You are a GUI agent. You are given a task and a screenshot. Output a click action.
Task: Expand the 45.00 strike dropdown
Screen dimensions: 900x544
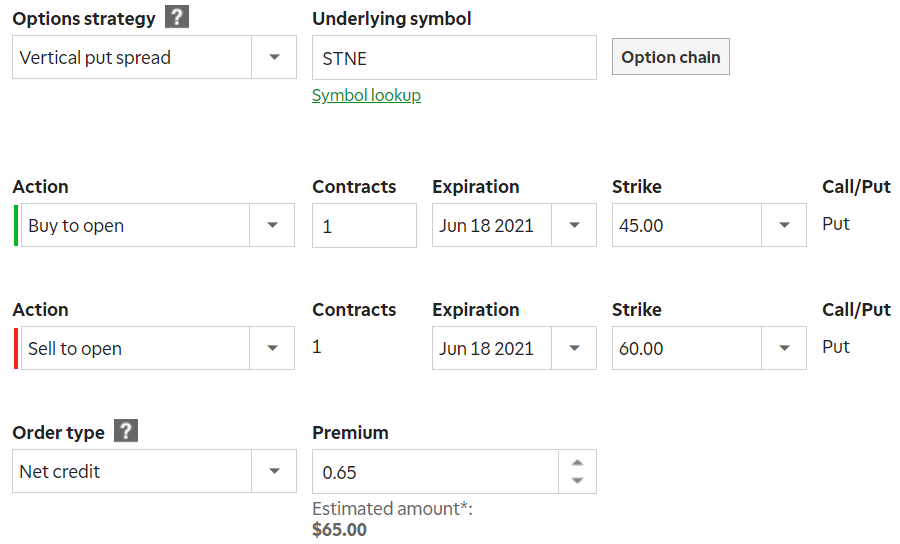(x=709, y=226)
